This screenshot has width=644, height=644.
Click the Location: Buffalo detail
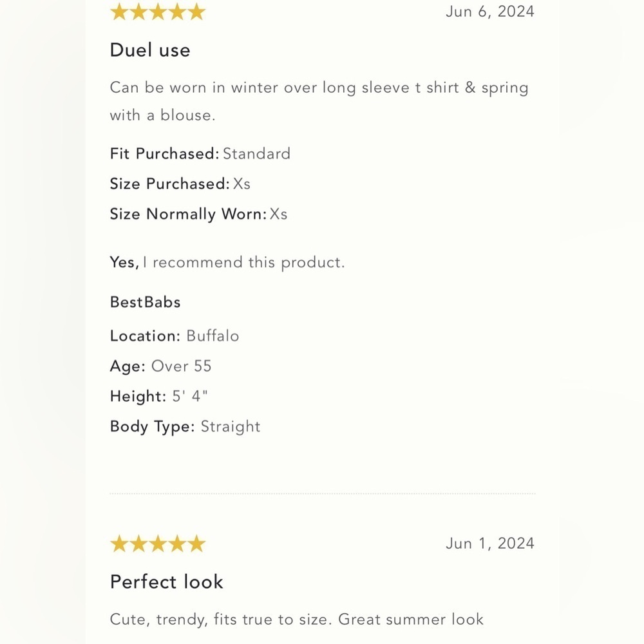(x=174, y=336)
